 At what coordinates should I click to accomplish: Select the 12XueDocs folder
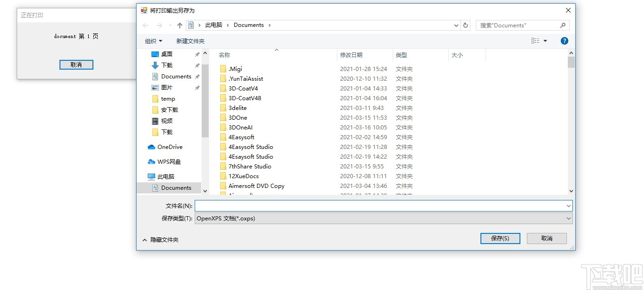tap(243, 176)
